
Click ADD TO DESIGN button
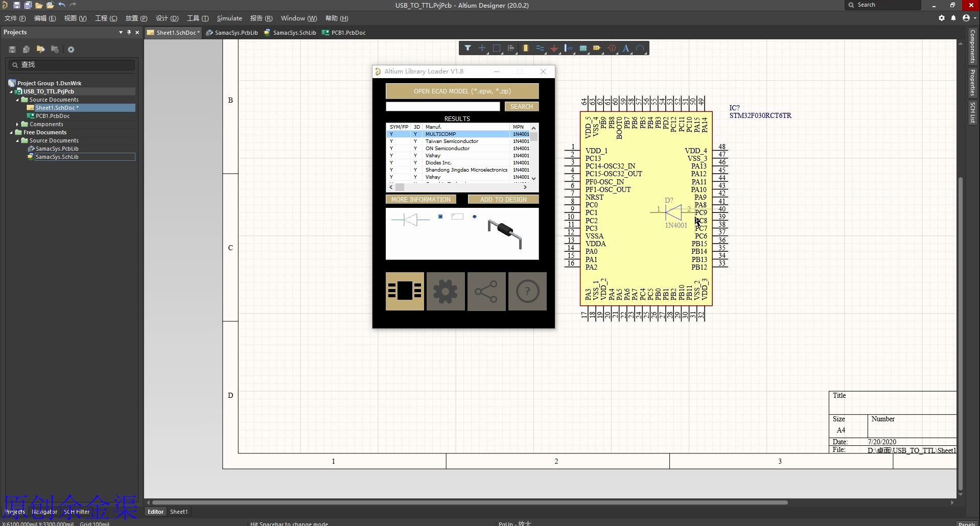[x=503, y=199]
